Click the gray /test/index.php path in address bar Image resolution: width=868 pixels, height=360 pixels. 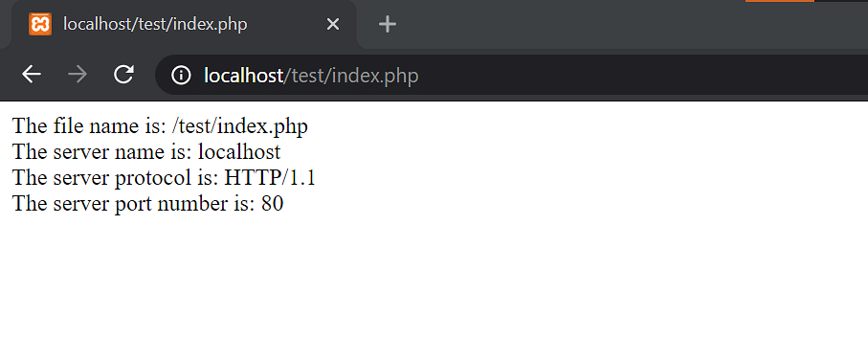point(351,76)
